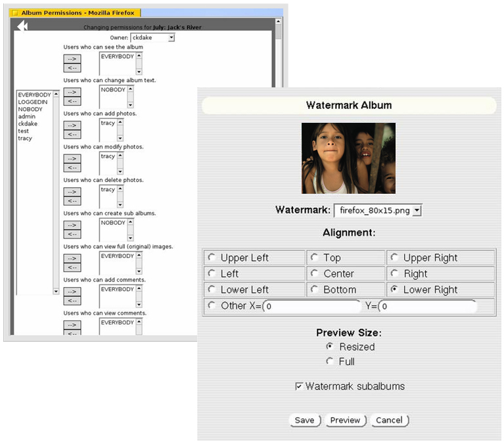
Task: Click the white back arrow icon
Action: point(22,26)
